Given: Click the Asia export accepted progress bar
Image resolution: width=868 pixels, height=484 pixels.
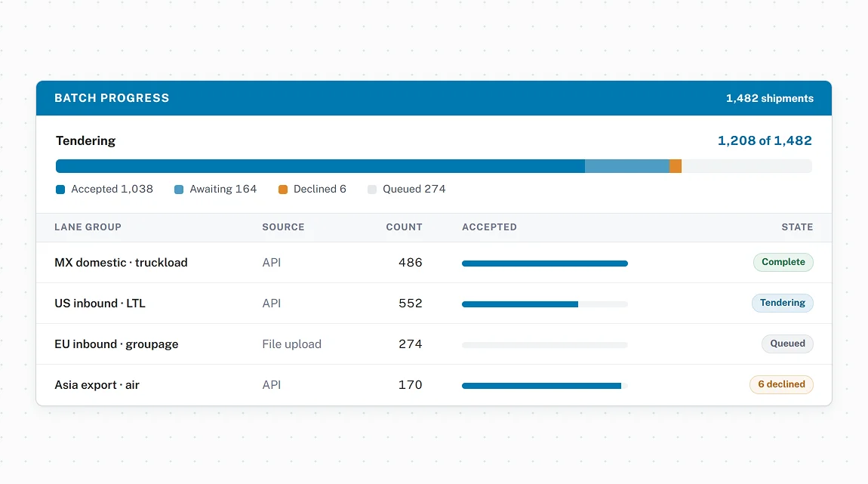Looking at the screenshot, I should (x=545, y=386).
